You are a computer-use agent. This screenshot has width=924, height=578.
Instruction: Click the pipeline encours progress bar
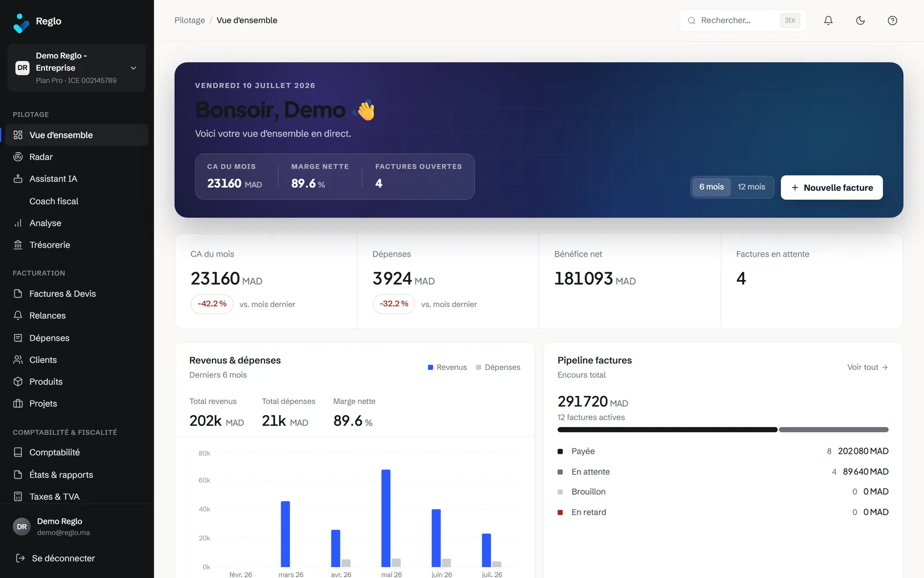pos(723,430)
